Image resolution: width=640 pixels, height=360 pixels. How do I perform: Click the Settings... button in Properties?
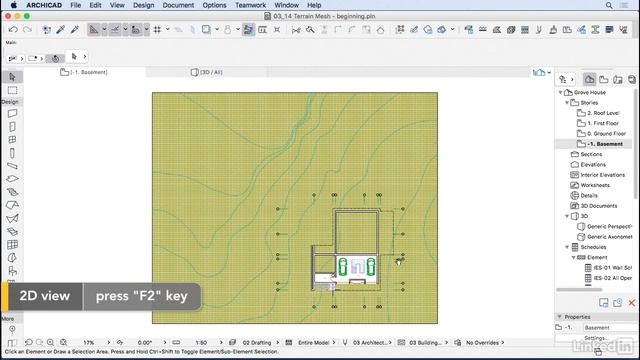point(596,338)
